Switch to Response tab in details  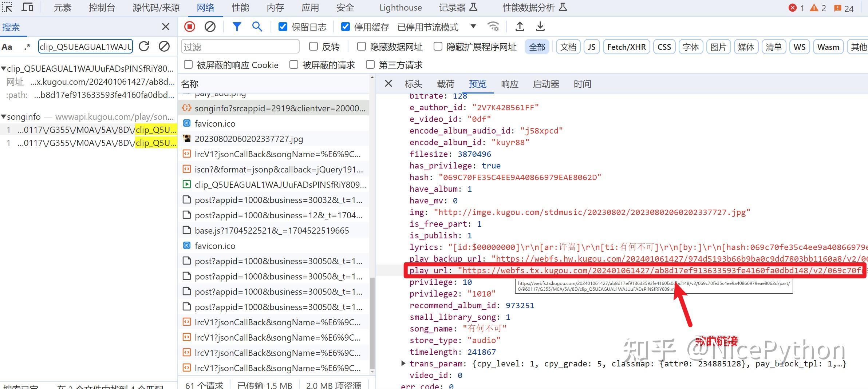[x=510, y=84]
